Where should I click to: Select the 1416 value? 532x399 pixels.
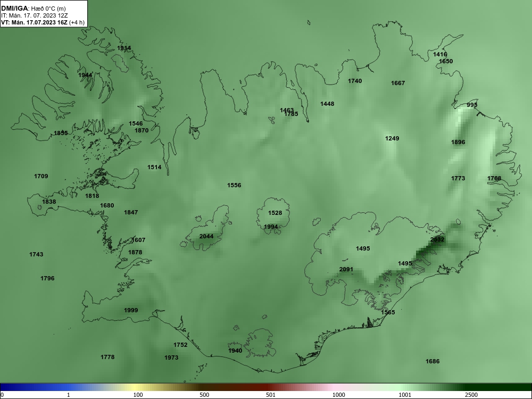tap(440, 54)
